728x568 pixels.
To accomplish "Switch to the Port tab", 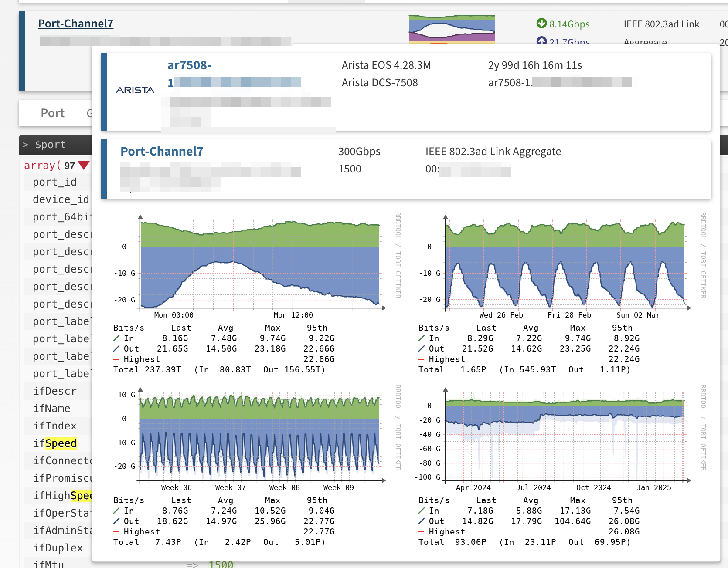I will [x=52, y=113].
